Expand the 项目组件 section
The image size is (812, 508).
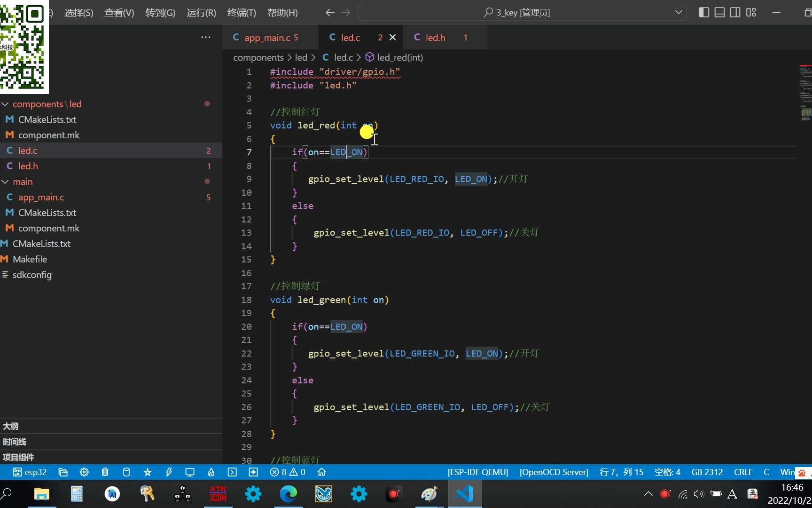pos(111,457)
